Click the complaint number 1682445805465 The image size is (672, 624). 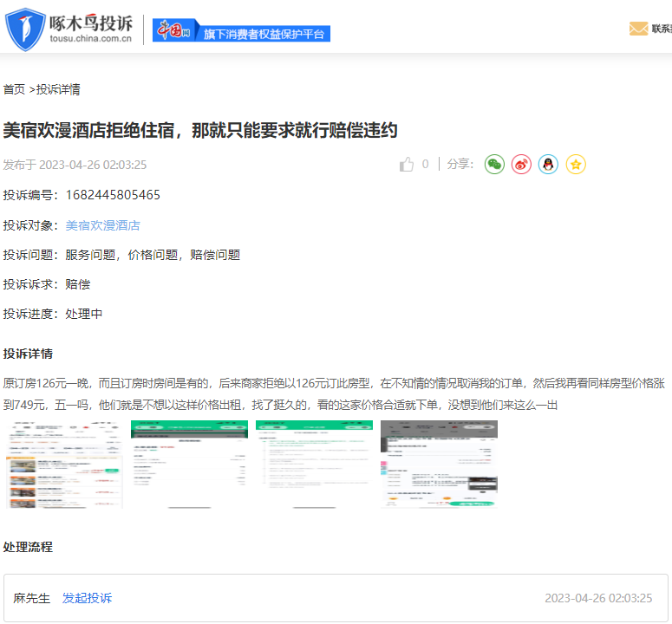click(x=113, y=195)
